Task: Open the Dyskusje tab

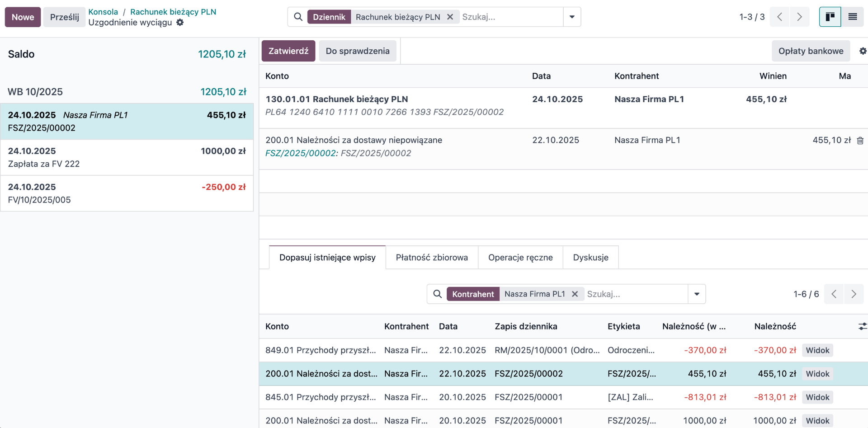Action: 590,258
